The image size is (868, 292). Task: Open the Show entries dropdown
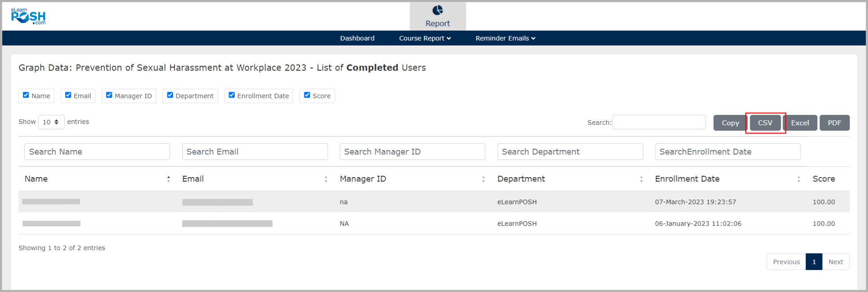(x=51, y=122)
